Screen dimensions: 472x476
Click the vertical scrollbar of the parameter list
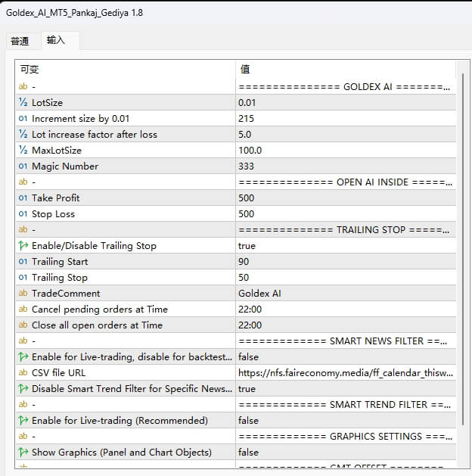[462, 250]
